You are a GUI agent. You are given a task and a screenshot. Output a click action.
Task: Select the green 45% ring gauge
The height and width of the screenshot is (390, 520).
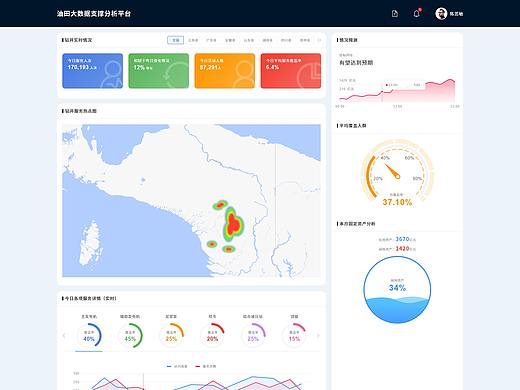click(130, 335)
